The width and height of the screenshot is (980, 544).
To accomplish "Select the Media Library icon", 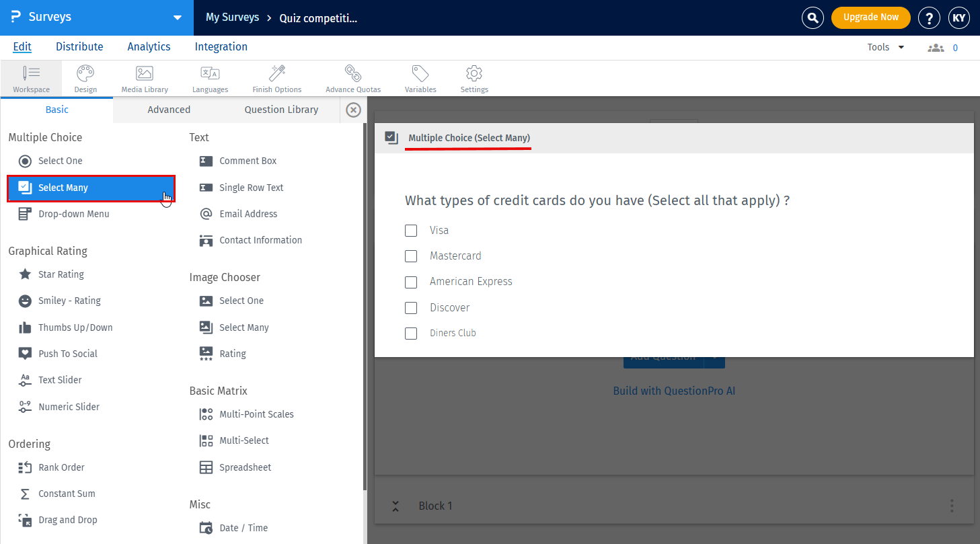I will (144, 77).
